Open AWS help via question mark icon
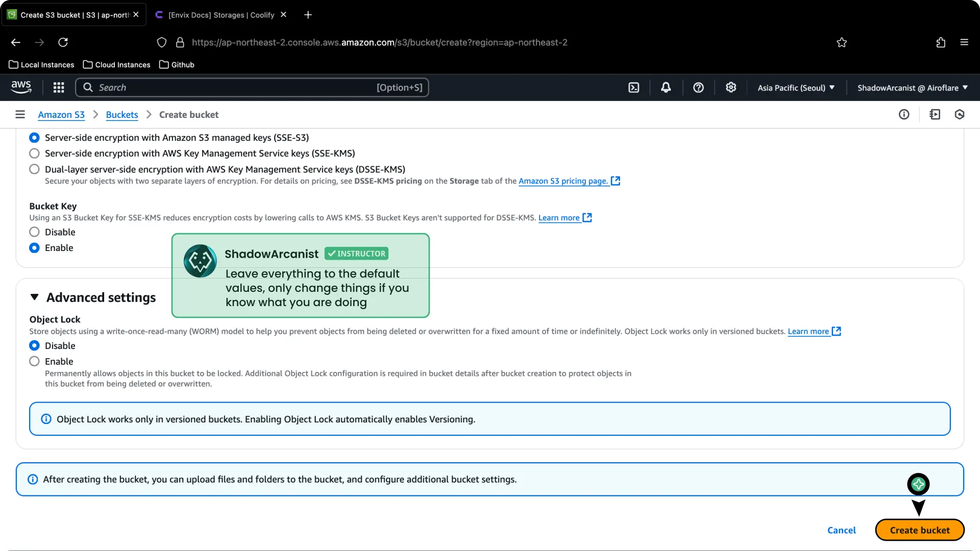This screenshot has height=551, width=980. tap(698, 87)
